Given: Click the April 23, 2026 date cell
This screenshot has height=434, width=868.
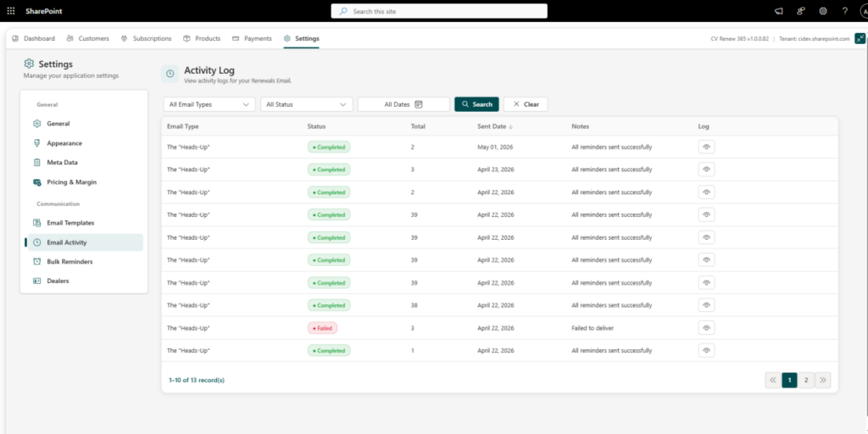Looking at the screenshot, I should [495, 170].
